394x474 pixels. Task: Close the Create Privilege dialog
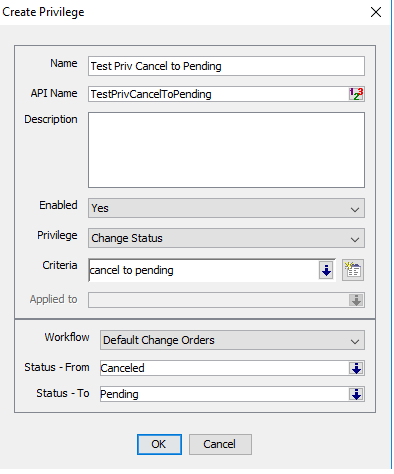click(376, 12)
